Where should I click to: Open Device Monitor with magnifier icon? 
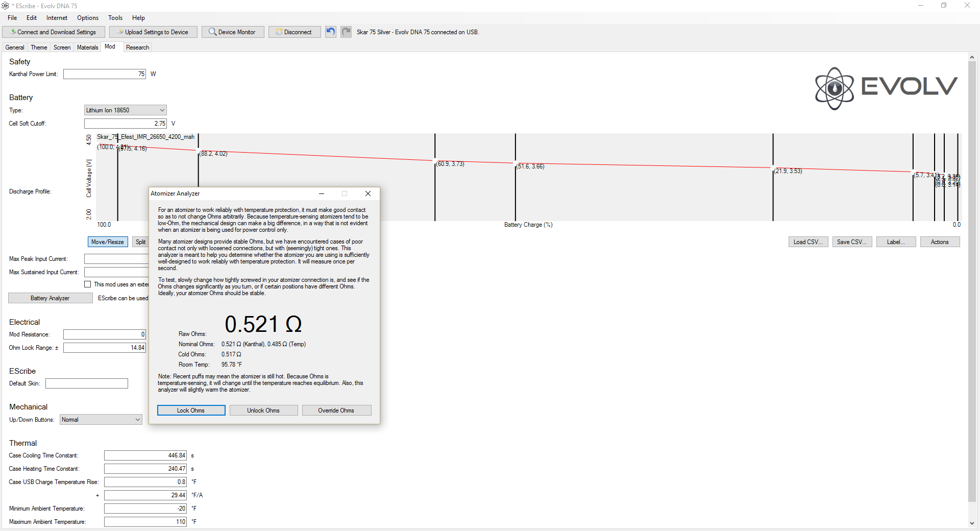(x=232, y=32)
